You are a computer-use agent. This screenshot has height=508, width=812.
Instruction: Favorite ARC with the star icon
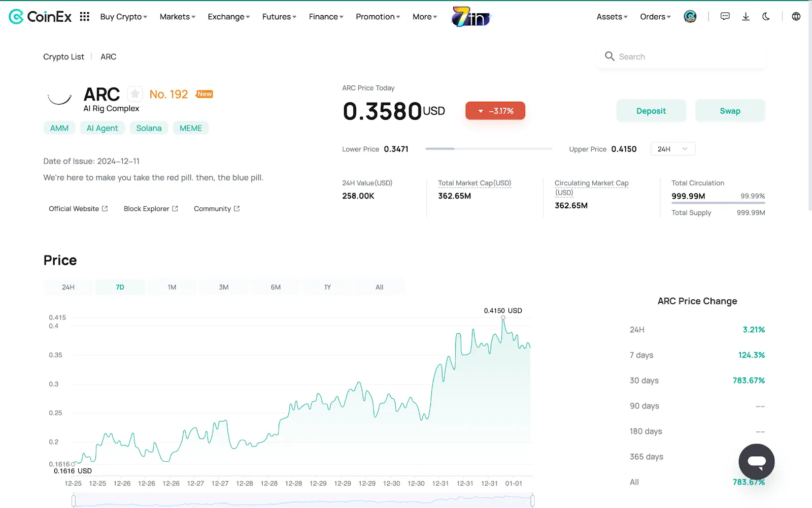(135, 94)
